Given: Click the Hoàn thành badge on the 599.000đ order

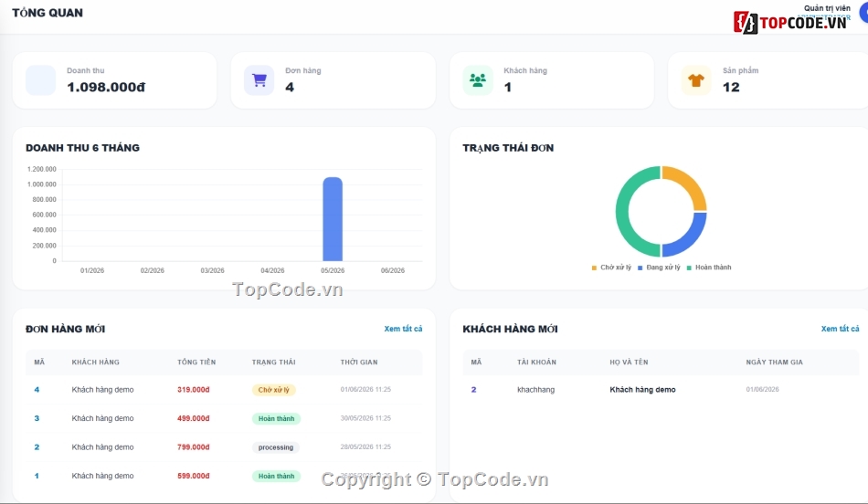Looking at the screenshot, I should pyautogui.click(x=276, y=477).
